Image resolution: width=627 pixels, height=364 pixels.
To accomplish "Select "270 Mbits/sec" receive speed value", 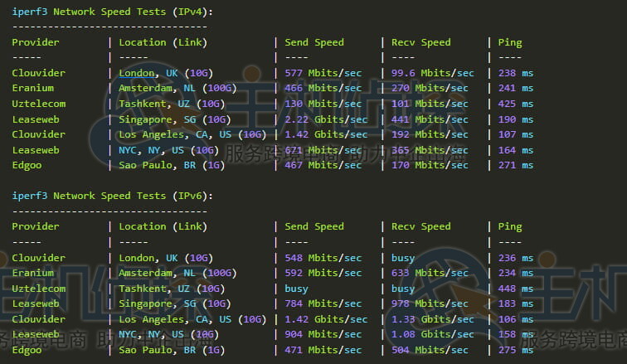I will pyautogui.click(x=430, y=88).
